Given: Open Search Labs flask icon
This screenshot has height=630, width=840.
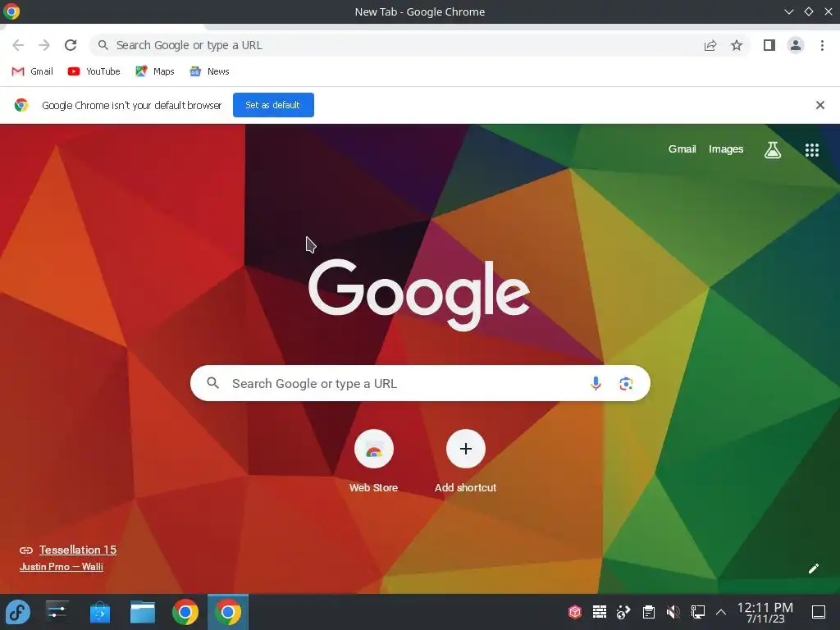Looking at the screenshot, I should 773,150.
